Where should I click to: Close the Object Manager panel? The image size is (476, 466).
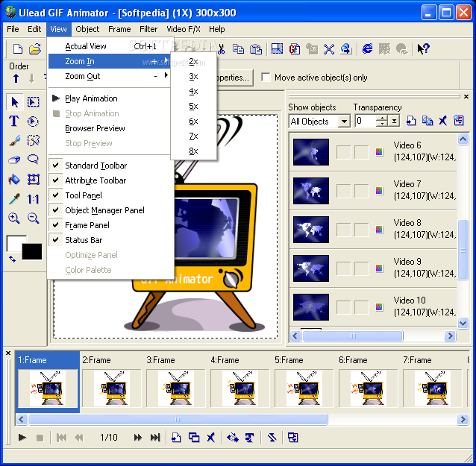(466, 96)
